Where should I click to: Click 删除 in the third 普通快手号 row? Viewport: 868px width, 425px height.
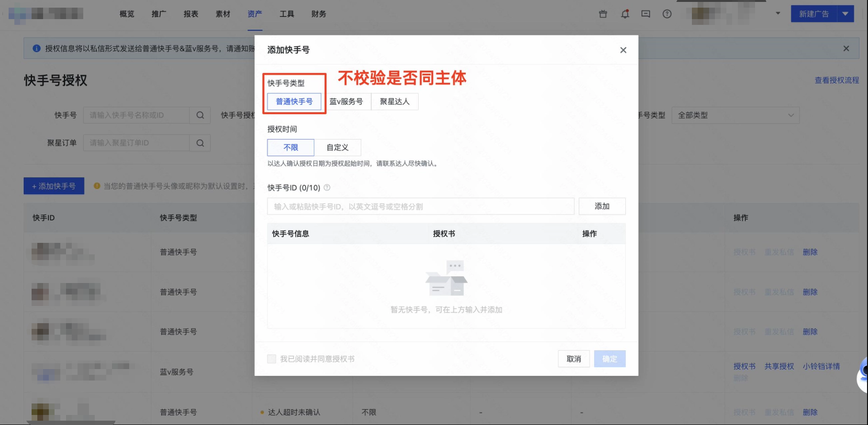810,331
